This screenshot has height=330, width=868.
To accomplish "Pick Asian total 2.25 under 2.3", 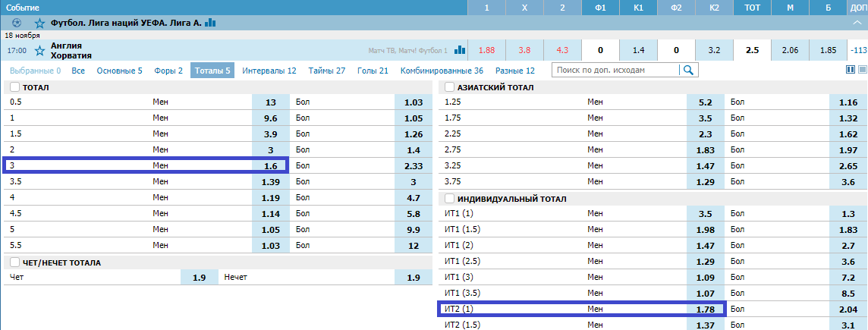I will point(706,134).
